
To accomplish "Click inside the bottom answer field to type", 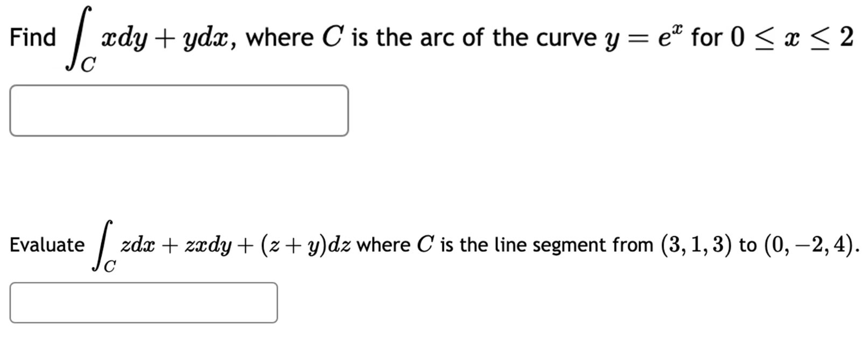I will 143,301.
